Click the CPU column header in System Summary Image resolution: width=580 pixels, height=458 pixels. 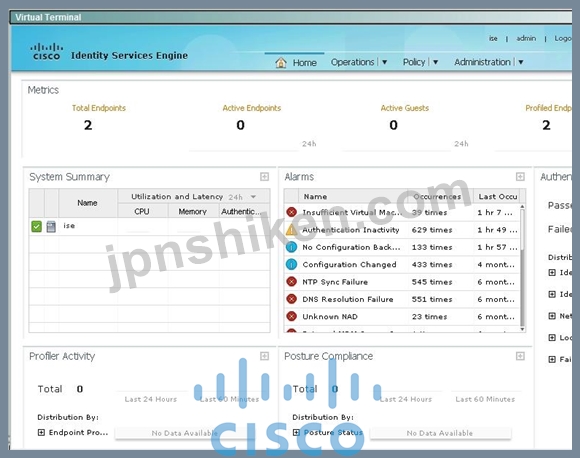click(x=142, y=211)
